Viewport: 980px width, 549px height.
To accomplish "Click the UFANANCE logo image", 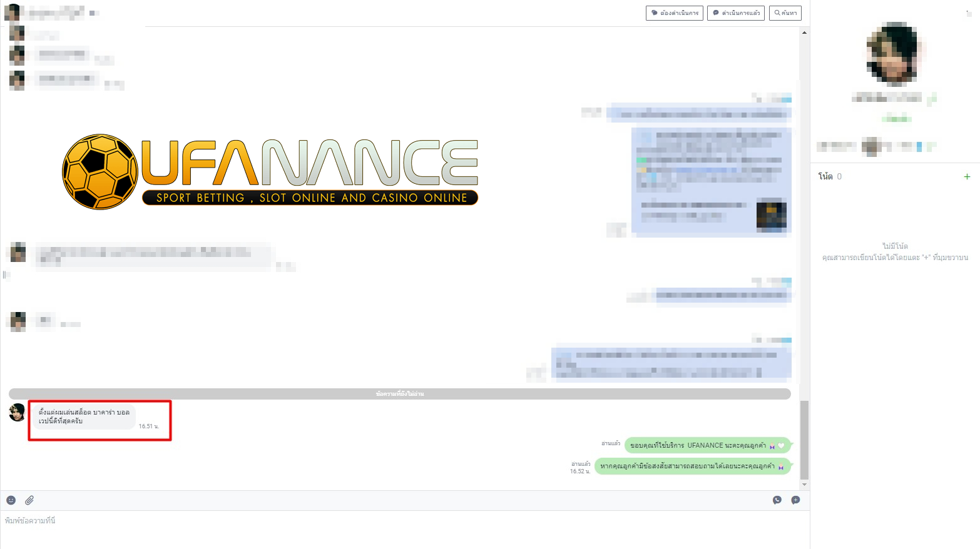I will tap(270, 172).
